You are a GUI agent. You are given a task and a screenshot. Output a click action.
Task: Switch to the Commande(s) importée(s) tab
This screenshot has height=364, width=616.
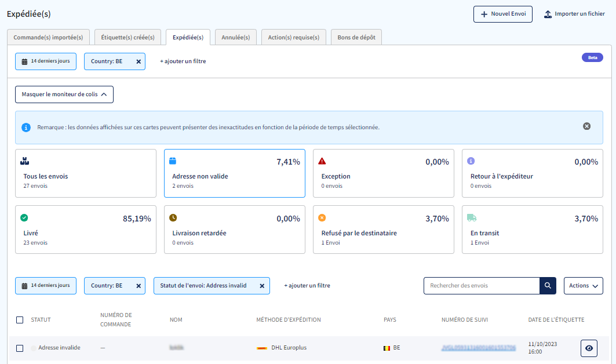48,37
